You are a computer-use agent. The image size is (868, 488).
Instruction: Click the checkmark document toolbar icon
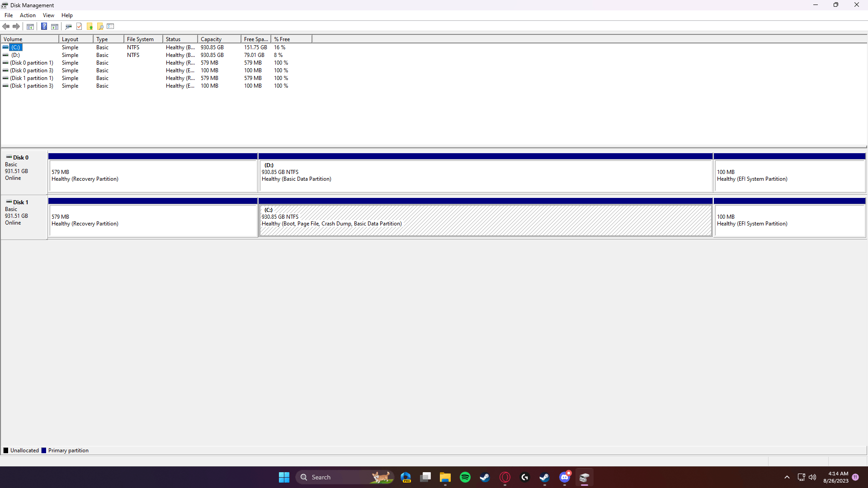[x=79, y=26]
